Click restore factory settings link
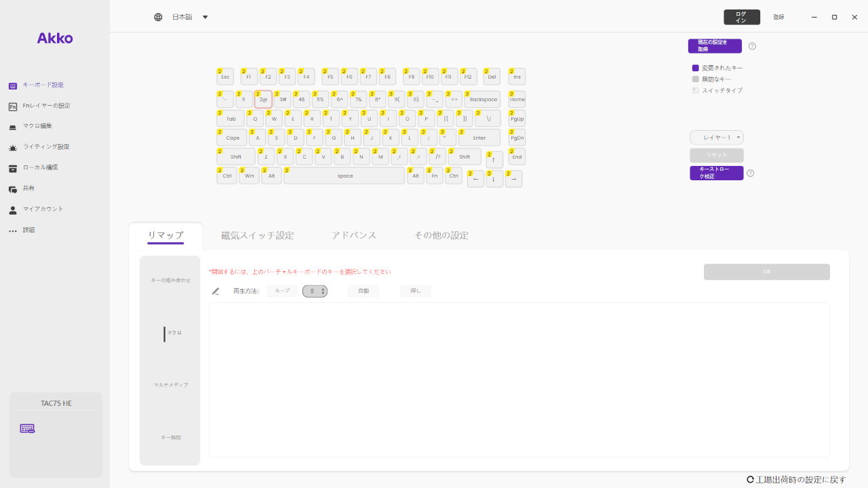This screenshot has height=488, width=868. click(x=796, y=479)
